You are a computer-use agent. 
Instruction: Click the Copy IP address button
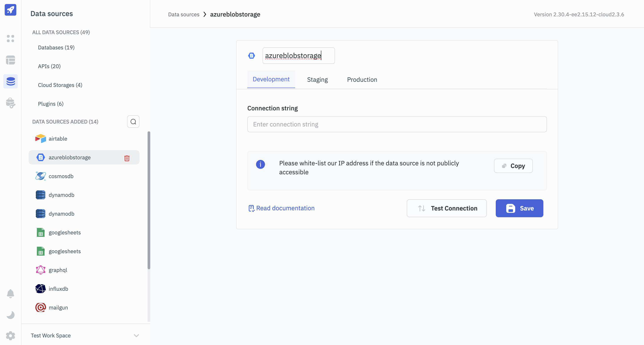[x=513, y=166]
